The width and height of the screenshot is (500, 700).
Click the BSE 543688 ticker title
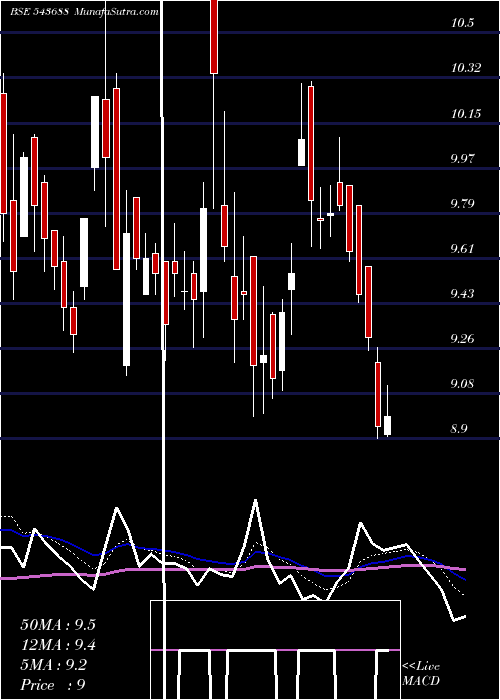pyautogui.click(x=39, y=12)
